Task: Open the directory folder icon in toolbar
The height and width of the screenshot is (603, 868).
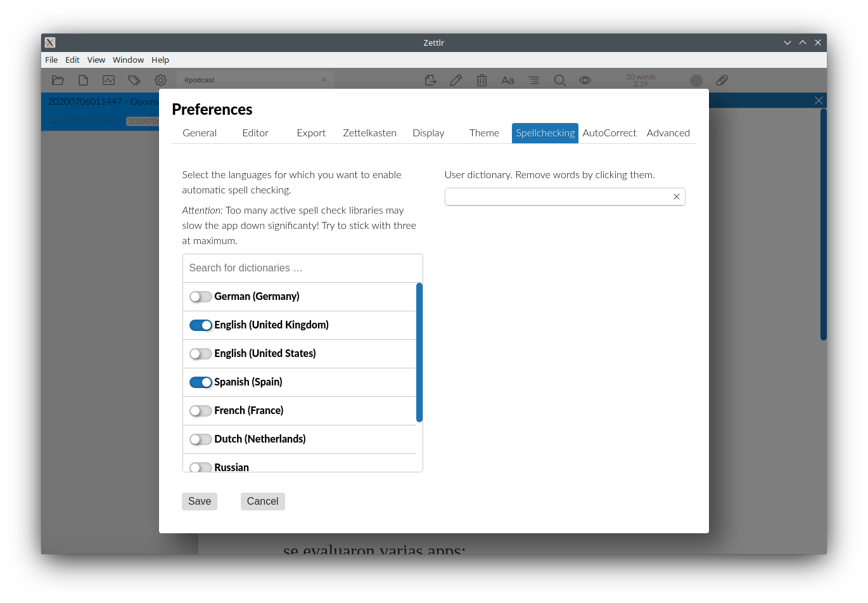Action: coord(58,80)
